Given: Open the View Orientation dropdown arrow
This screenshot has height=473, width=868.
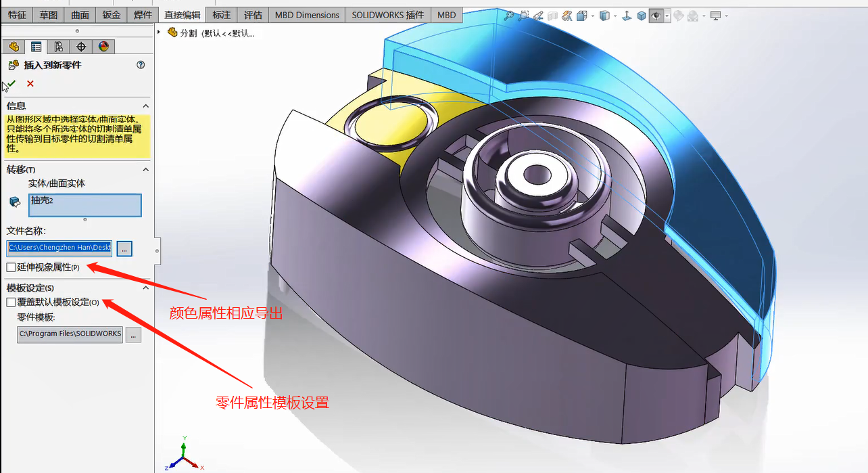Looking at the screenshot, I should tap(593, 16).
